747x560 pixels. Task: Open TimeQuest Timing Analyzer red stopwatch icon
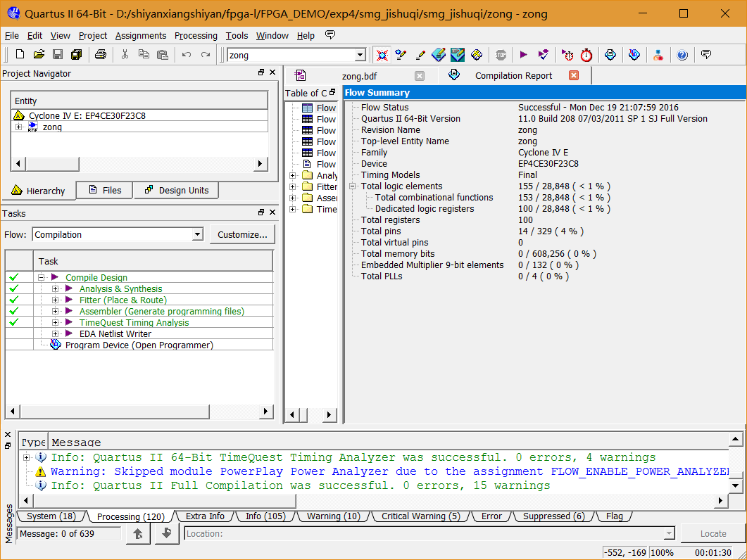coord(586,55)
